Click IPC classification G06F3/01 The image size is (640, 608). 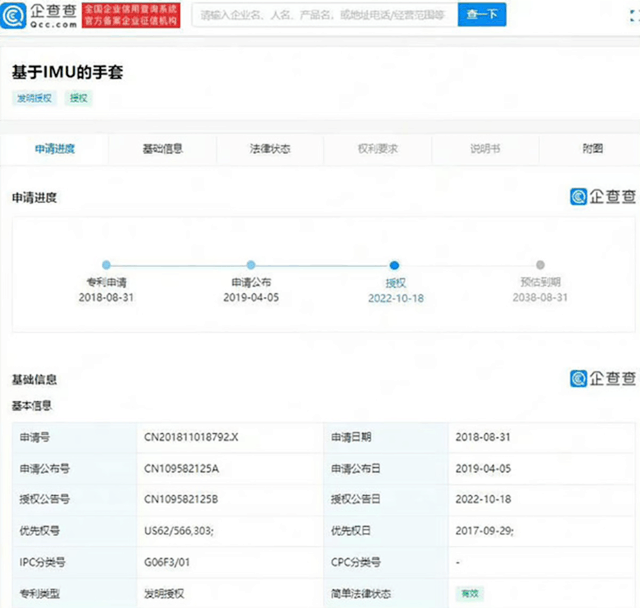(167, 562)
